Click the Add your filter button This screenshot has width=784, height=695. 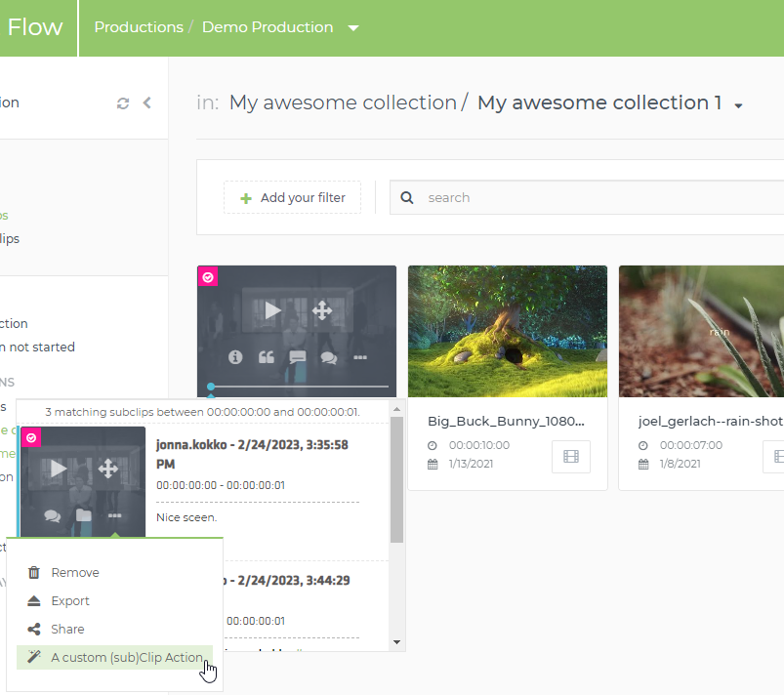pyautogui.click(x=293, y=197)
